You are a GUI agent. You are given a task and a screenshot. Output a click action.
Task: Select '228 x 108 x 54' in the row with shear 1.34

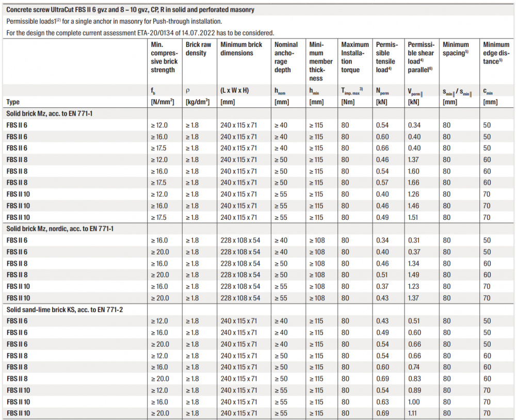[240, 264]
